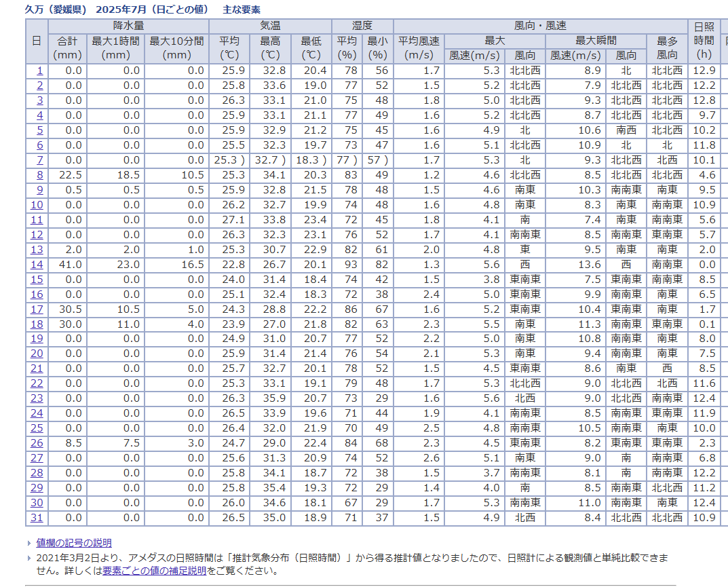The width and height of the screenshot is (728, 587).
Task: Open day 14 link with 41.0mm rainfall
Action: point(37,265)
